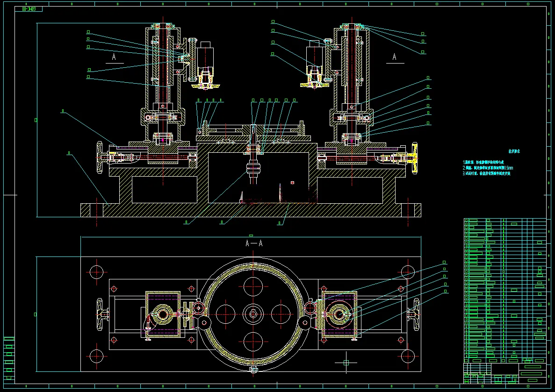Select the right yellow grinding wheel in the front view
The image size is (555, 392).
pos(314,85)
